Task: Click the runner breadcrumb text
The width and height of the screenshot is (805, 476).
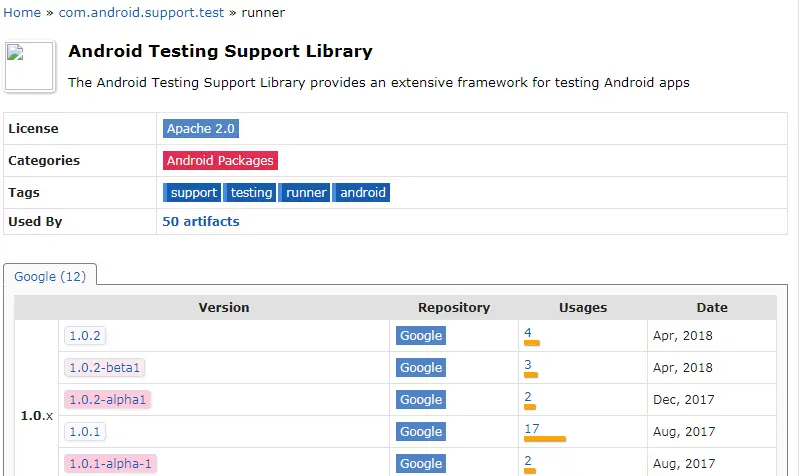Action: tap(263, 13)
